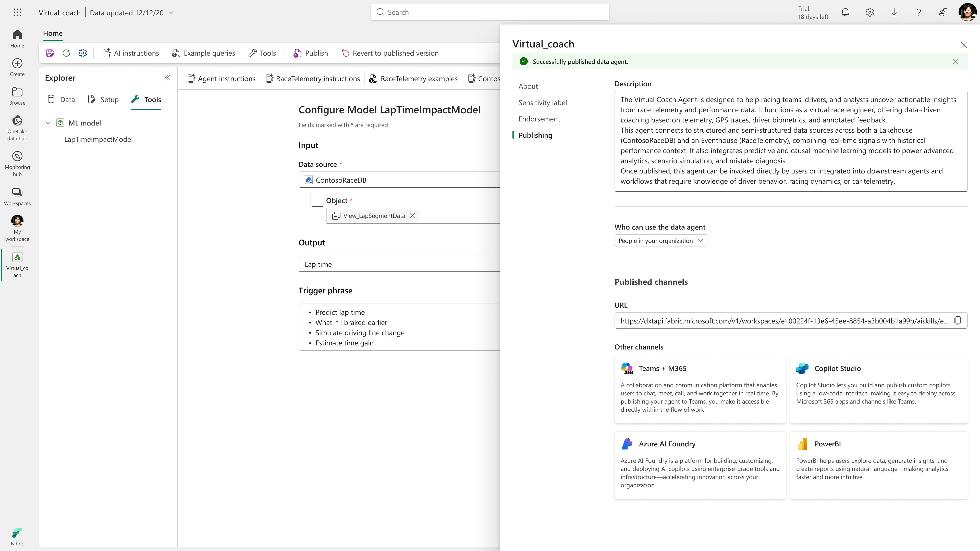Expand the Data updated dropdown chevron
The image size is (980, 551).
pyautogui.click(x=171, y=12)
